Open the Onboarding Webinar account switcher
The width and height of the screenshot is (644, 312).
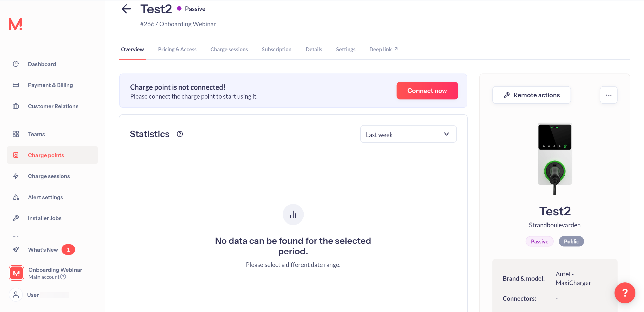point(46,273)
